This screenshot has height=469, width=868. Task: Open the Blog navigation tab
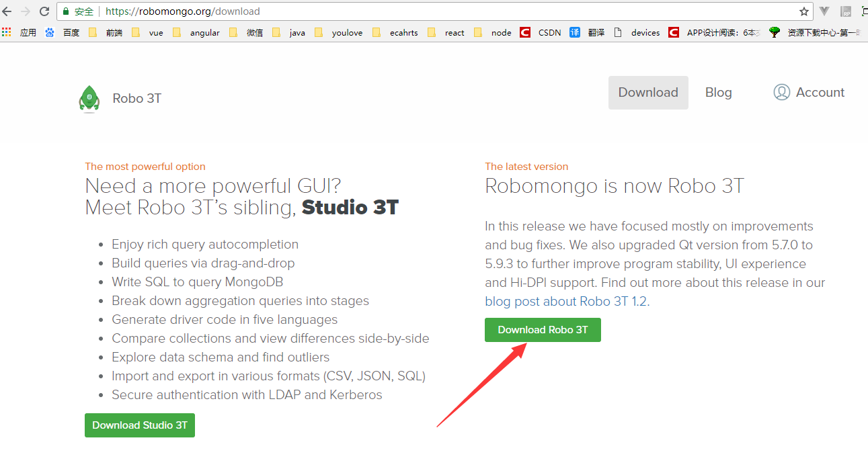pyautogui.click(x=718, y=93)
